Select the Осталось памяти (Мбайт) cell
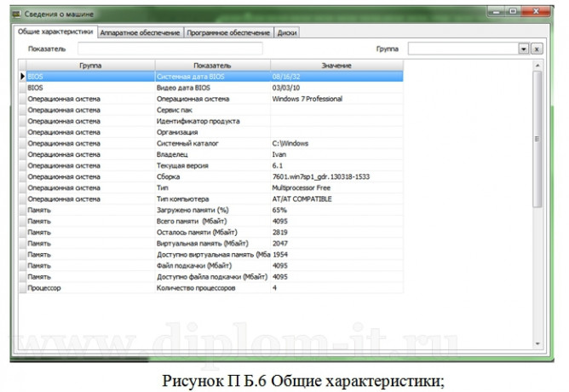 pos(213,233)
